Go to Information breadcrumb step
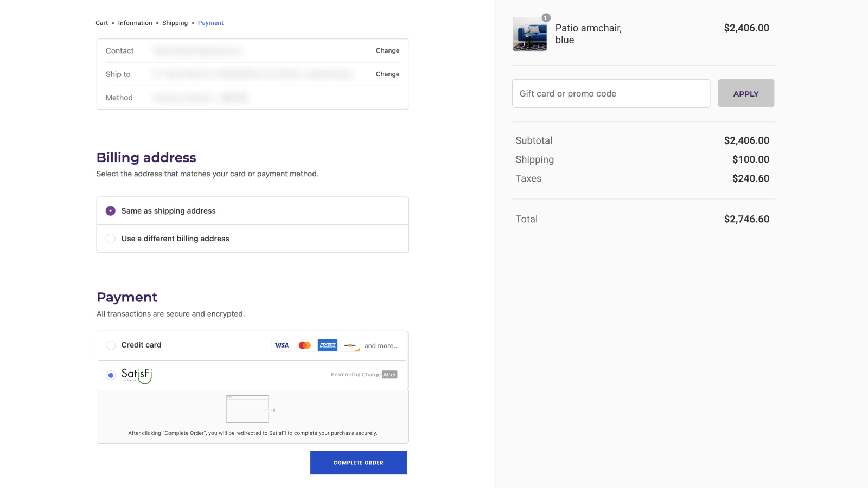 (x=135, y=23)
